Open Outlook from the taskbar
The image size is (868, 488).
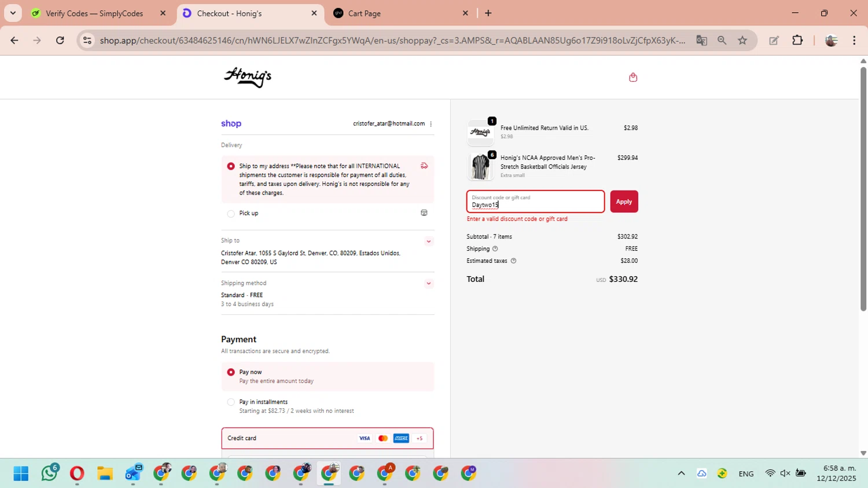(133, 473)
